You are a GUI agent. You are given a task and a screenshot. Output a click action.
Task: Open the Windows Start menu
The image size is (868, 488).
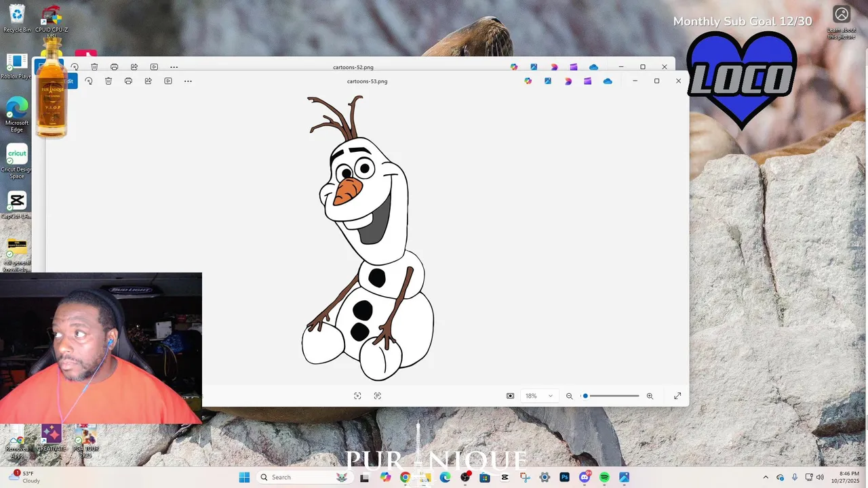[x=244, y=477]
